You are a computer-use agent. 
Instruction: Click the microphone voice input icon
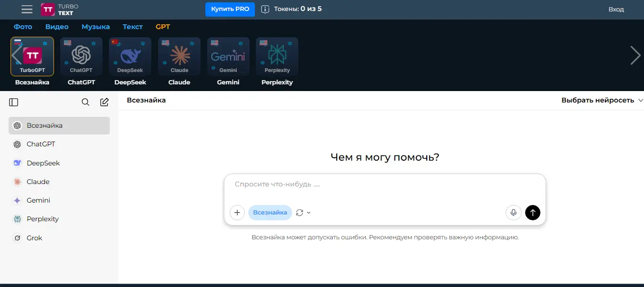[513, 213]
